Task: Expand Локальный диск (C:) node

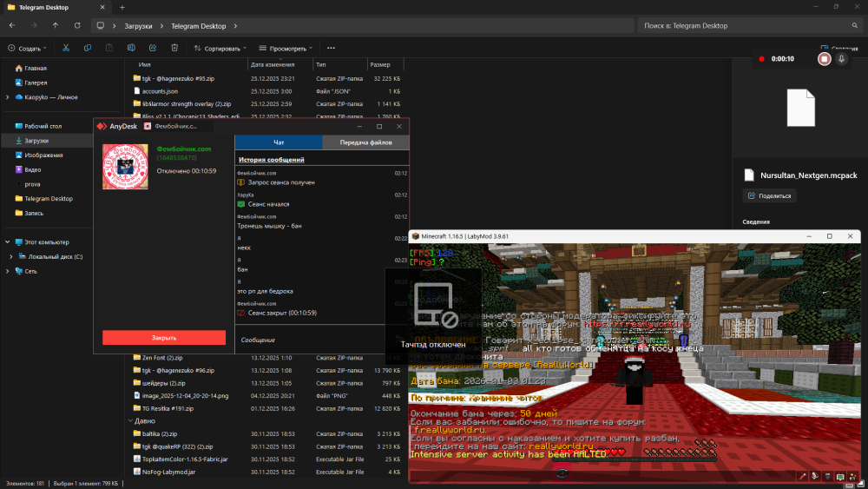Action: pos(11,256)
